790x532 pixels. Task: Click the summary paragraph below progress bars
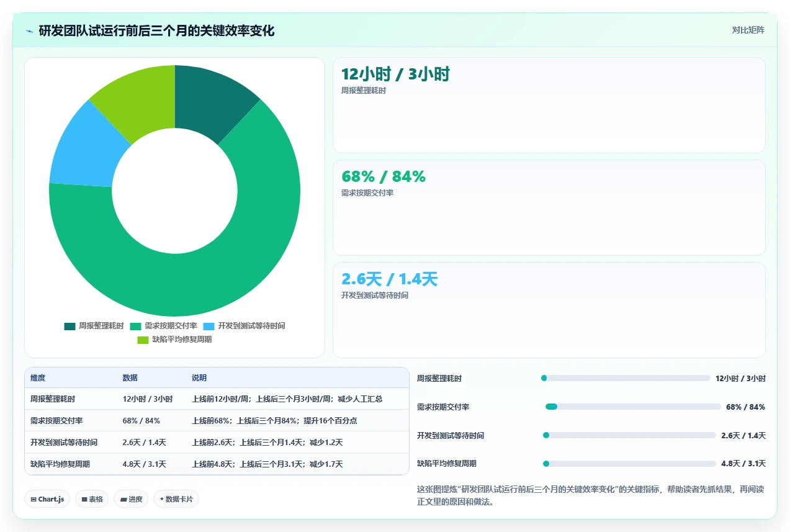pyautogui.click(x=591, y=495)
